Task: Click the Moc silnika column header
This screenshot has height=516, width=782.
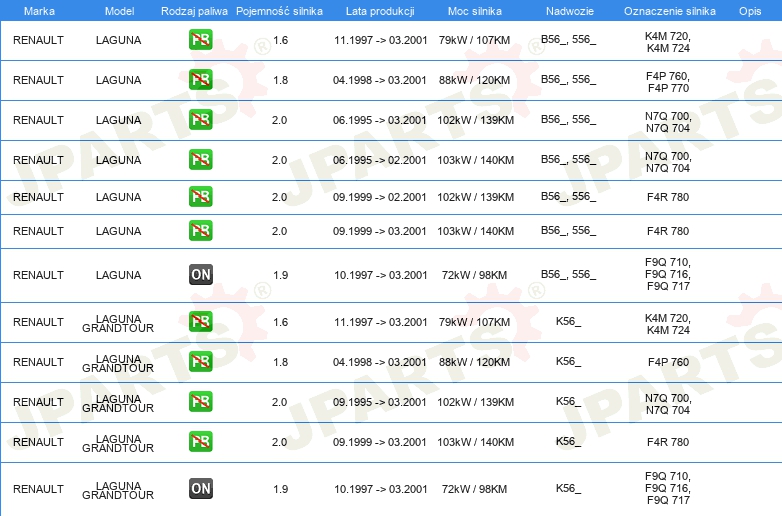Action: [475, 11]
